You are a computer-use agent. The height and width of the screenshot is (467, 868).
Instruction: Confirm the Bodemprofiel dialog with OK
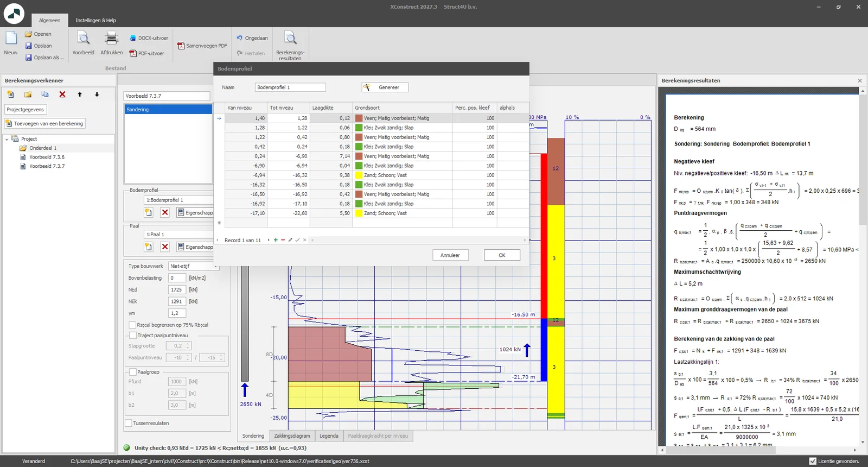point(502,255)
